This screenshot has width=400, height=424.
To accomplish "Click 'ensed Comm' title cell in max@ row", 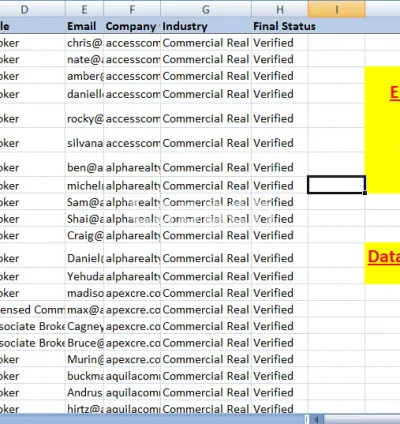I will tap(32, 309).
